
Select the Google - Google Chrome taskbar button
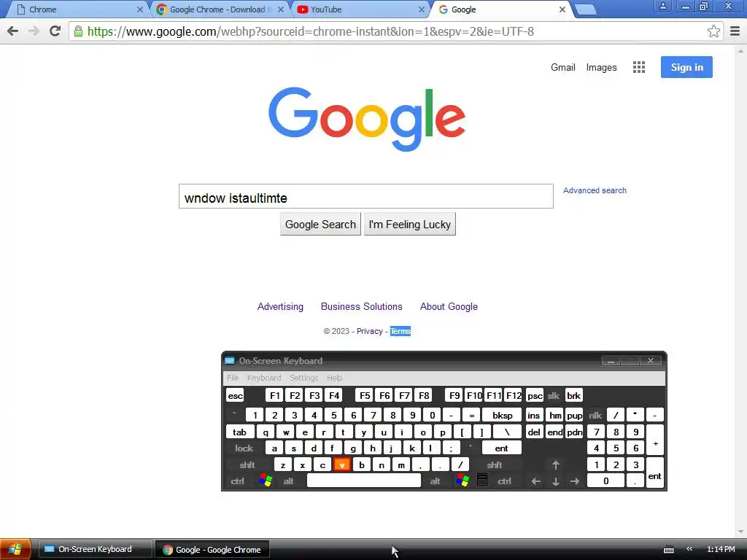pos(212,549)
